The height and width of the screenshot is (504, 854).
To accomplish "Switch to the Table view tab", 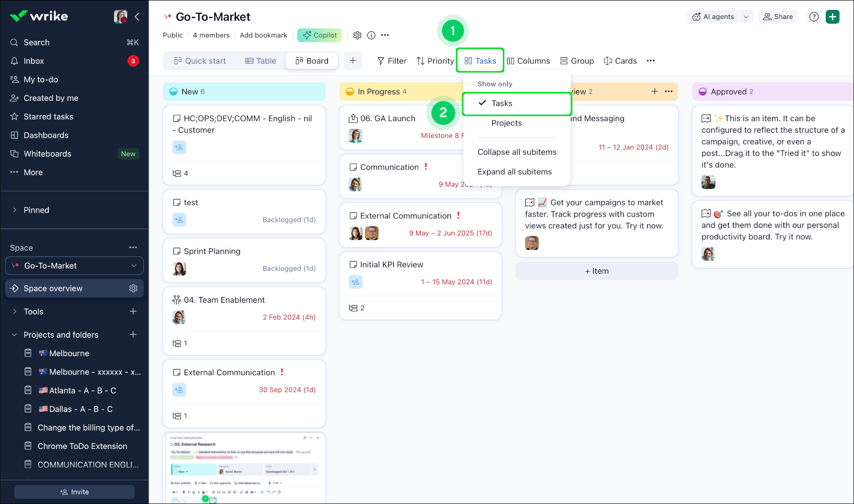I will click(x=261, y=61).
